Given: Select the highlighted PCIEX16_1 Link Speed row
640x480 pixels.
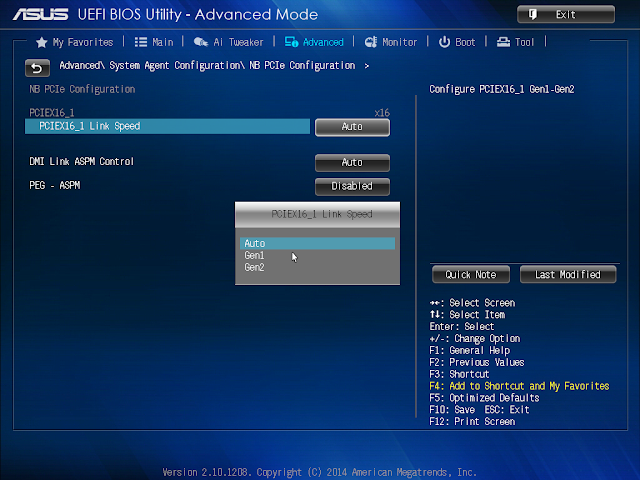Looking at the screenshot, I should coord(167,126).
